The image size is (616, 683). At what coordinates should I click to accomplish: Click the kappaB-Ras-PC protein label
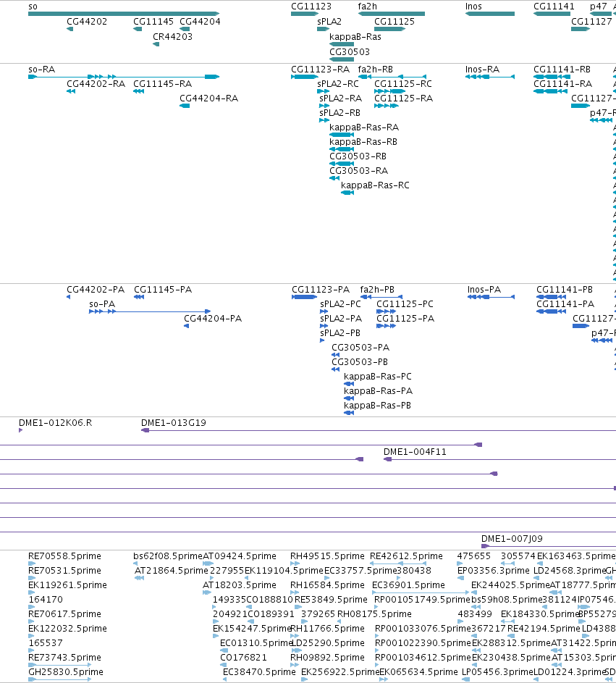[378, 377]
